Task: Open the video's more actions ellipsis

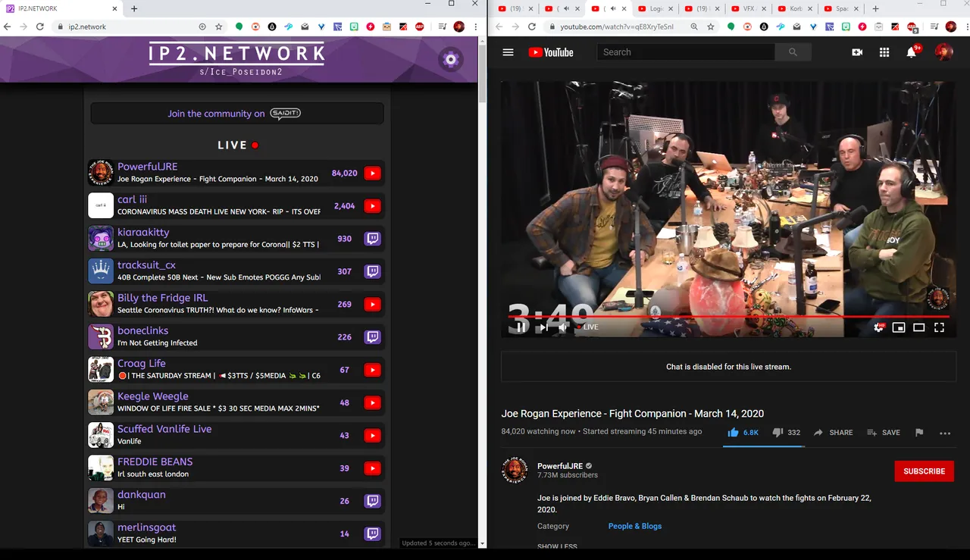Action: point(944,433)
